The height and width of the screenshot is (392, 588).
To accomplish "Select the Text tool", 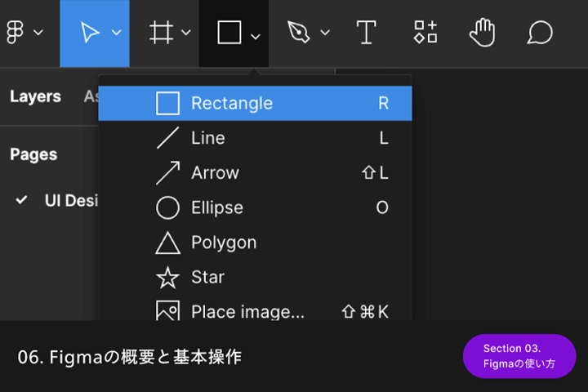I will coord(366,33).
